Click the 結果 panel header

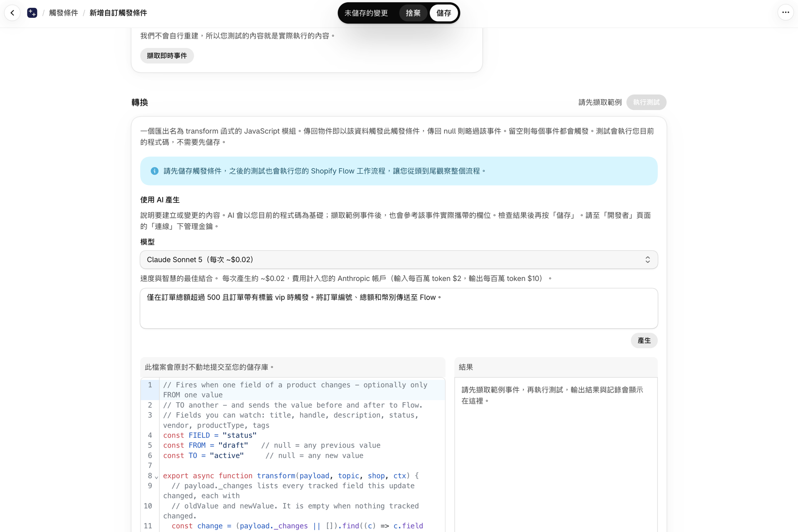pyautogui.click(x=556, y=367)
